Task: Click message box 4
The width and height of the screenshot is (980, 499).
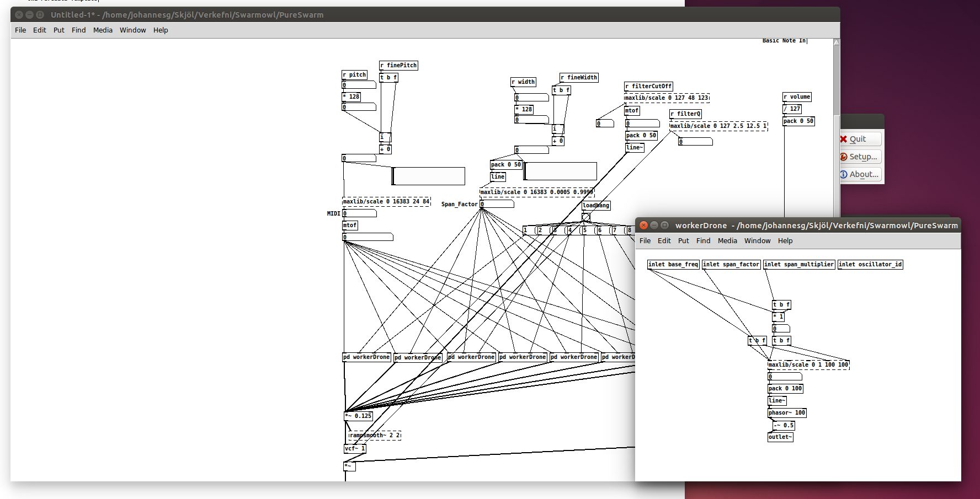Action: pos(573,230)
